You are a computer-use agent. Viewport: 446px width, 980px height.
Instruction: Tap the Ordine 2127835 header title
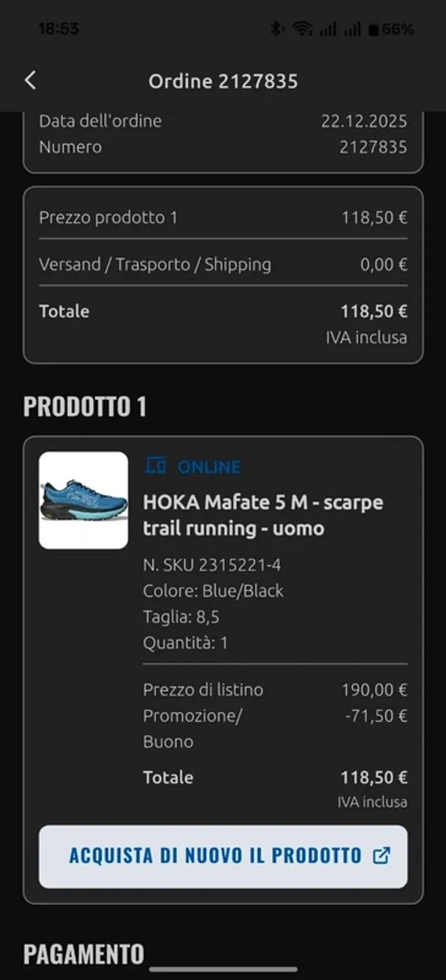tap(223, 81)
